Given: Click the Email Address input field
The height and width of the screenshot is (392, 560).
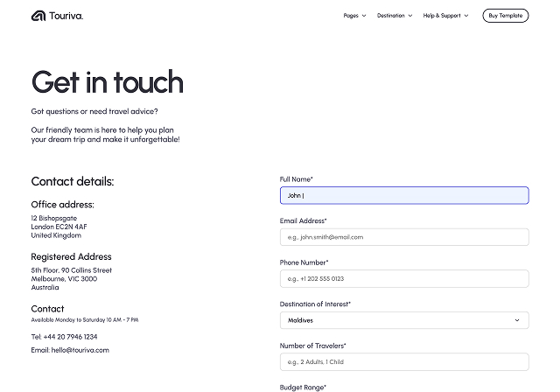Looking at the screenshot, I should click(404, 237).
